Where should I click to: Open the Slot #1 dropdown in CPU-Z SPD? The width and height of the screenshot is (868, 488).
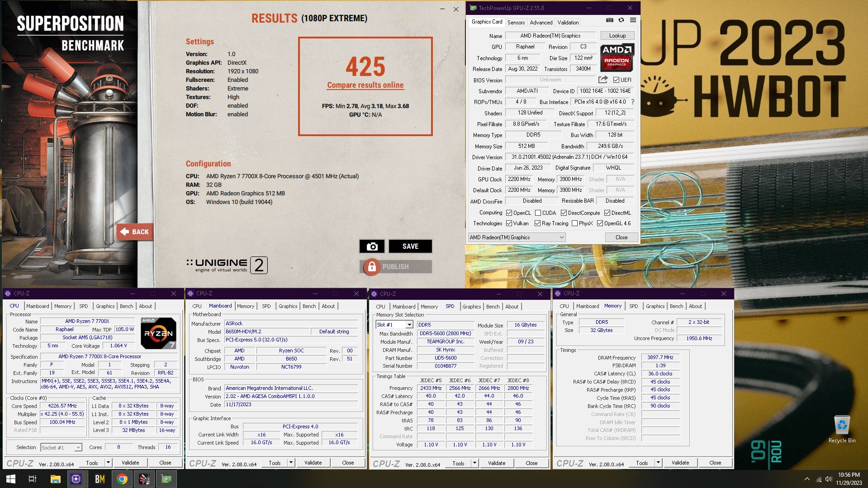394,325
